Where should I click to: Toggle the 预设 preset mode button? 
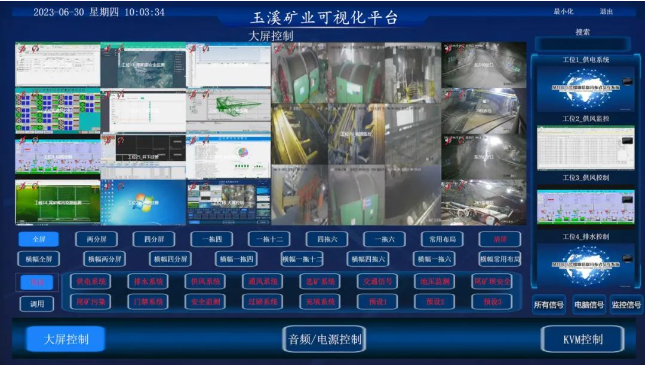(37, 282)
